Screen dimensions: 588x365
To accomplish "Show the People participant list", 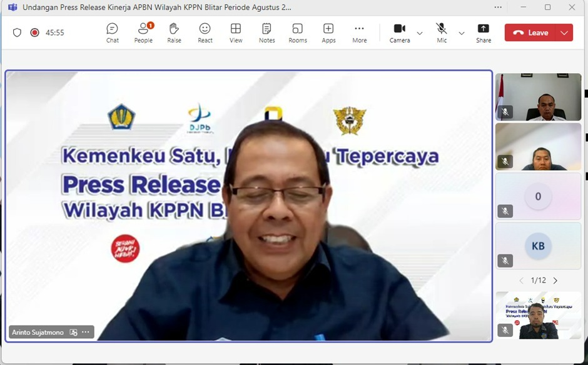I will click(x=143, y=32).
